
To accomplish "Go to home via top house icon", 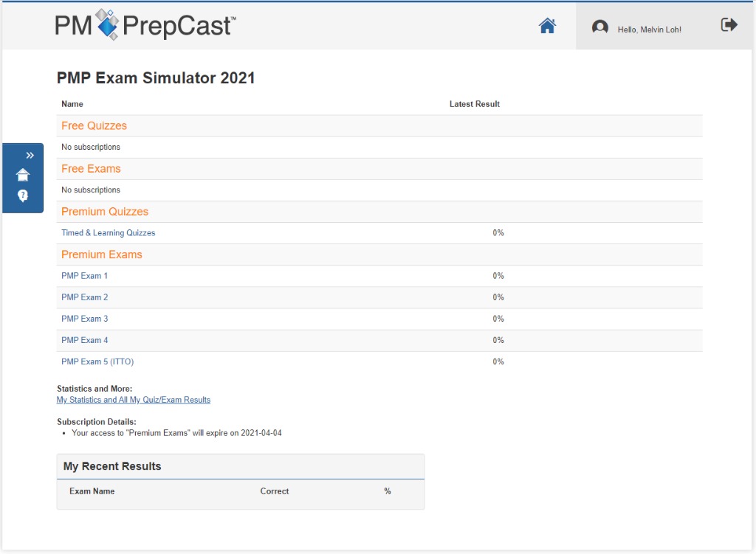I will 547,26.
